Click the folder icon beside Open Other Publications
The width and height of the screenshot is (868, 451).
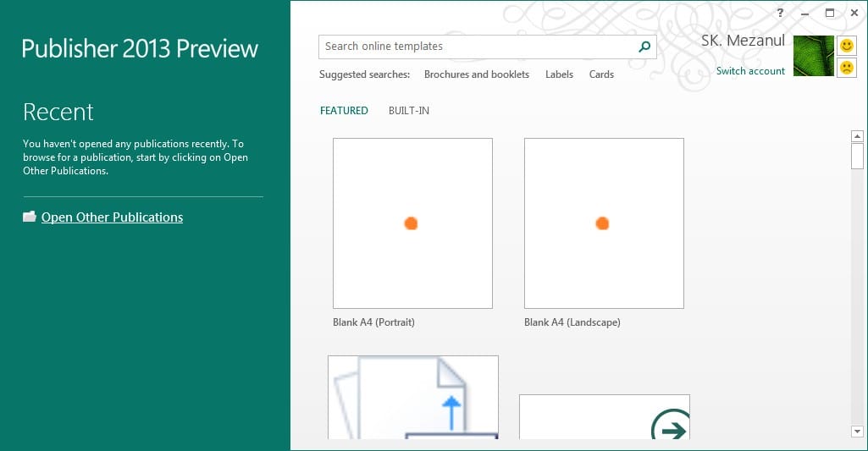pyautogui.click(x=30, y=217)
